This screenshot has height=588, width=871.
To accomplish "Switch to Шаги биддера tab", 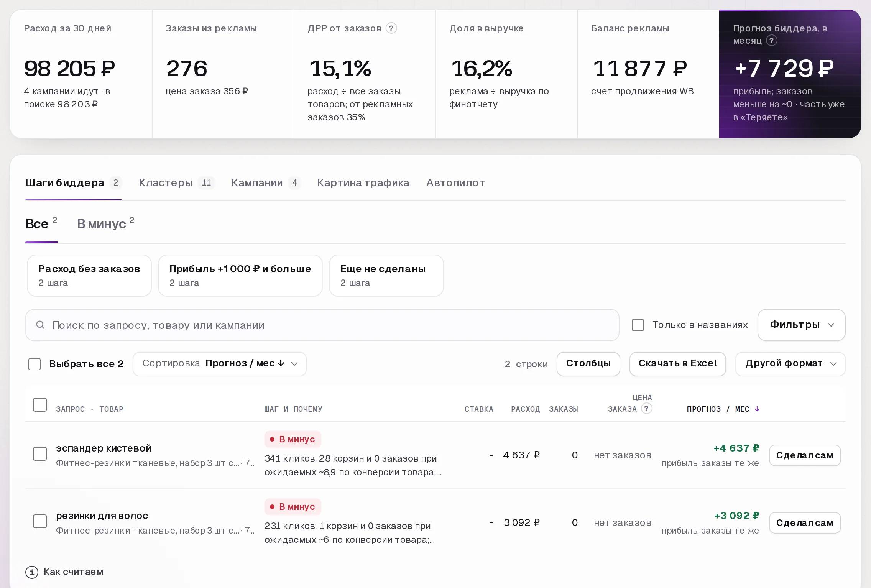I will pyautogui.click(x=73, y=183).
